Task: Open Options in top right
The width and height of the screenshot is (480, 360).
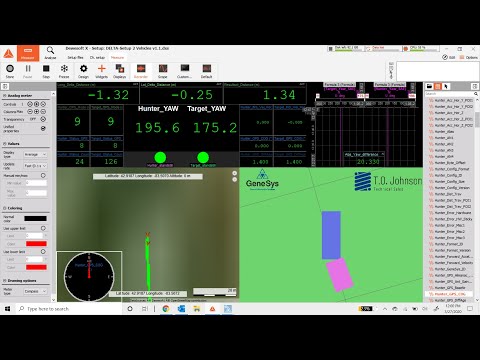Action: (x=469, y=57)
